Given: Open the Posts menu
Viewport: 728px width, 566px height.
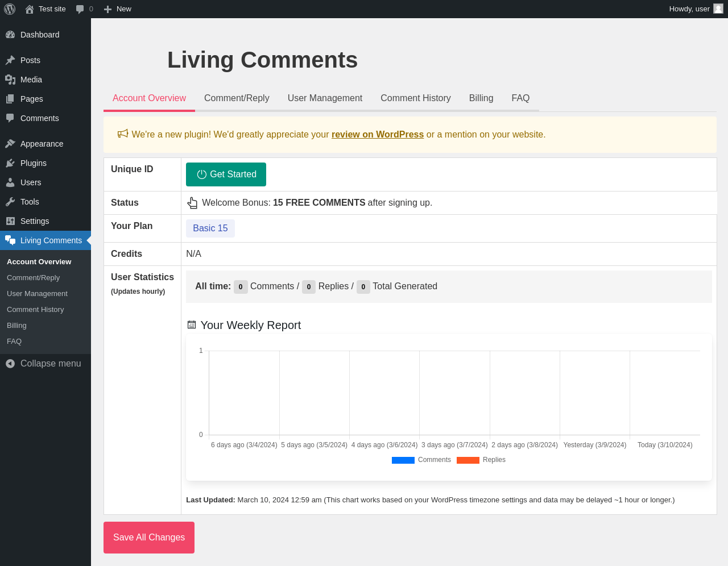Looking at the screenshot, I should (45, 60).
